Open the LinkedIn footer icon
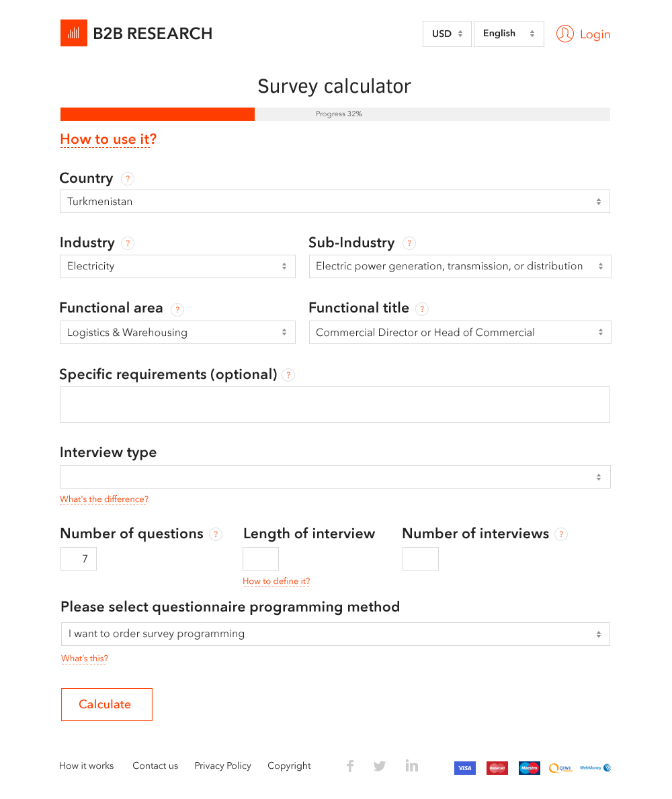Screen dimensions: 672x799 (412, 766)
